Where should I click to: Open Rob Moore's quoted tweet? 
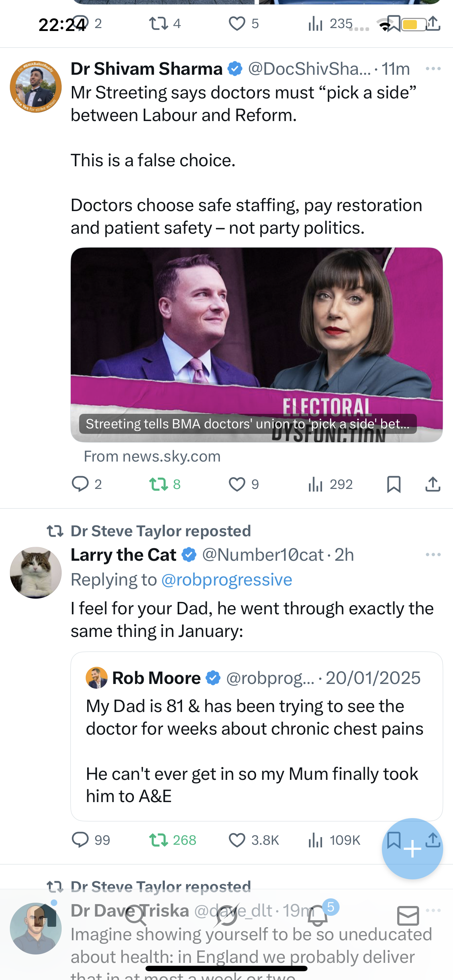click(x=256, y=736)
